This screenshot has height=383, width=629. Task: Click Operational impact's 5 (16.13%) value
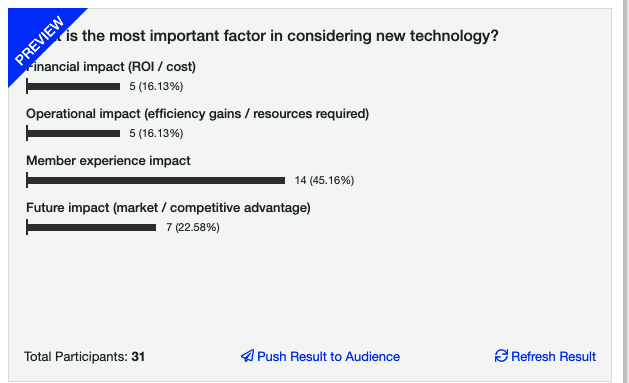[x=156, y=133]
